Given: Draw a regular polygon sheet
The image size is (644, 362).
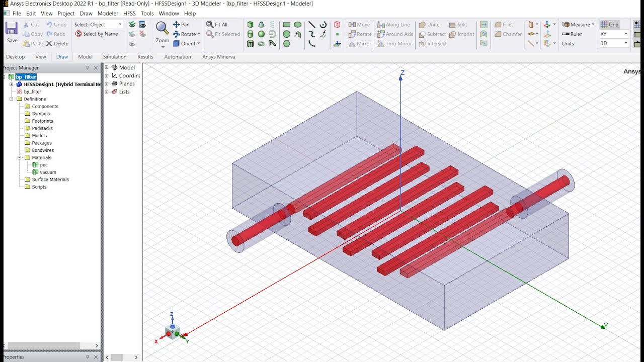Looking at the screenshot, I should [x=286, y=44].
